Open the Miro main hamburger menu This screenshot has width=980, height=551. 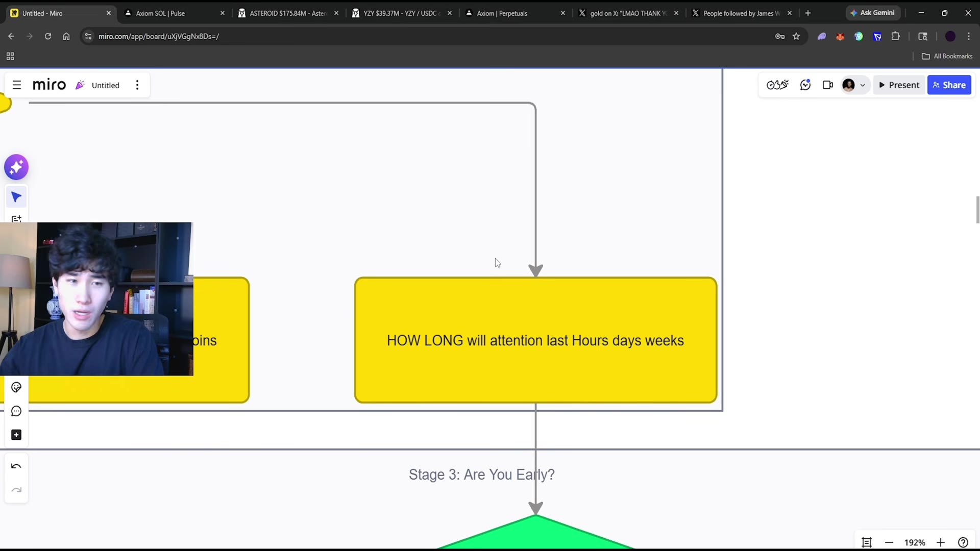tap(17, 85)
